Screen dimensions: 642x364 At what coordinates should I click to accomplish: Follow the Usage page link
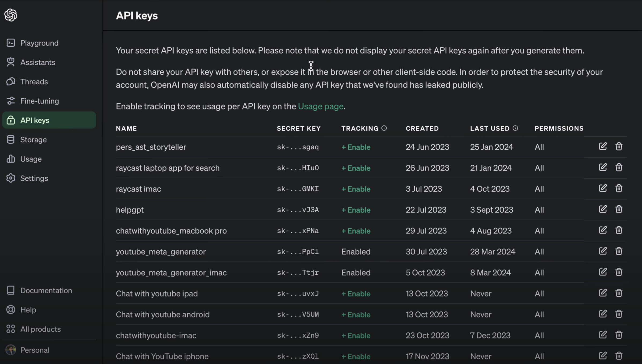pos(320,106)
